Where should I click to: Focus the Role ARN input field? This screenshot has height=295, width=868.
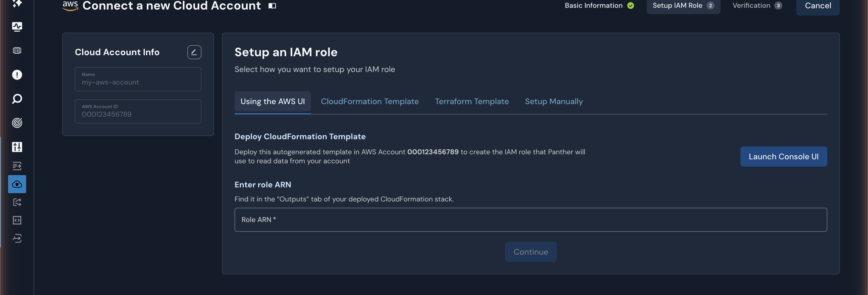[531, 220]
